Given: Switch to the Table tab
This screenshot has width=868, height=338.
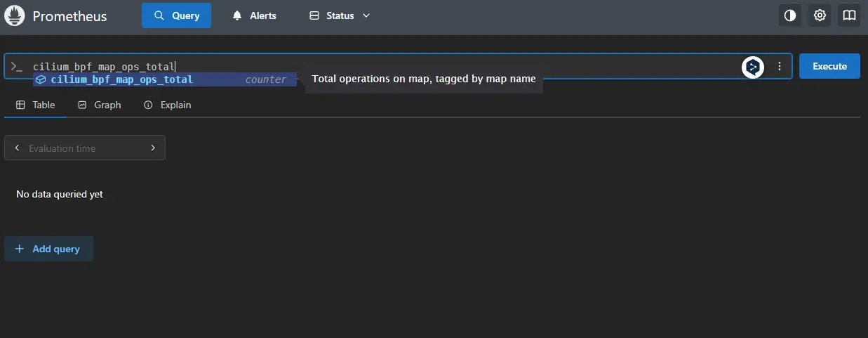Looking at the screenshot, I should pyautogui.click(x=36, y=105).
